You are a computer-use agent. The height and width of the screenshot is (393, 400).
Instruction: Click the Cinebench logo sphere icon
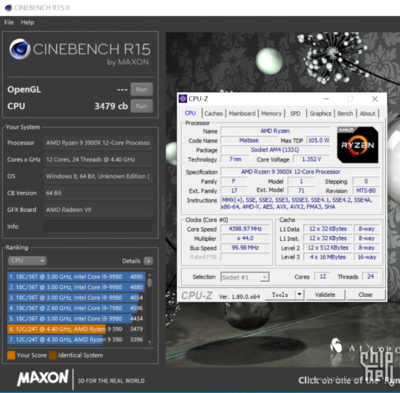click(x=20, y=49)
